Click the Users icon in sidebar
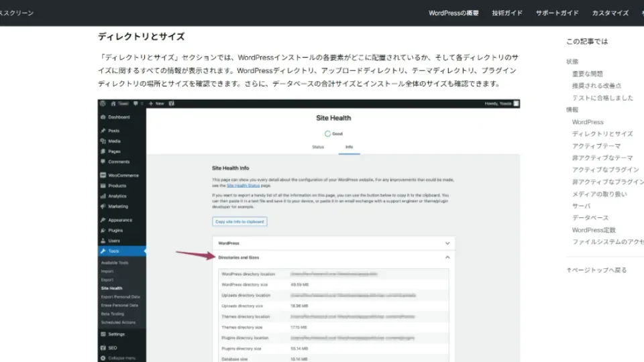This screenshot has height=362, width=644. click(103, 241)
